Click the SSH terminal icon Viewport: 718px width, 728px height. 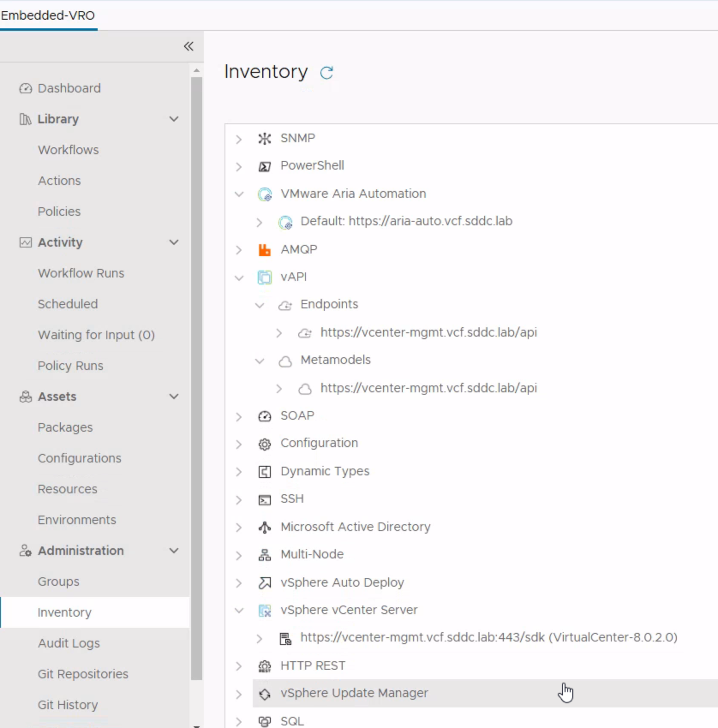pos(265,500)
